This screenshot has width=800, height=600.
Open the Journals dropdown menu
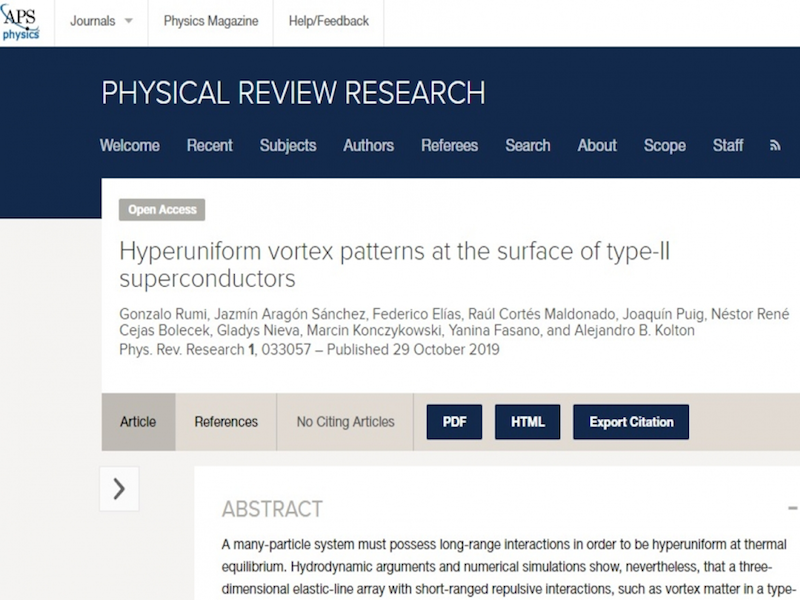101,21
